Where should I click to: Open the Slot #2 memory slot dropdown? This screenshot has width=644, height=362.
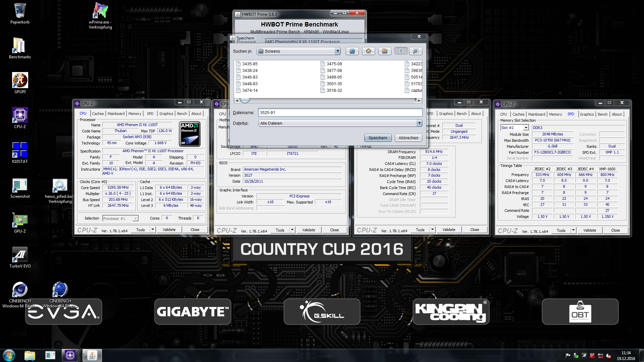[526, 128]
